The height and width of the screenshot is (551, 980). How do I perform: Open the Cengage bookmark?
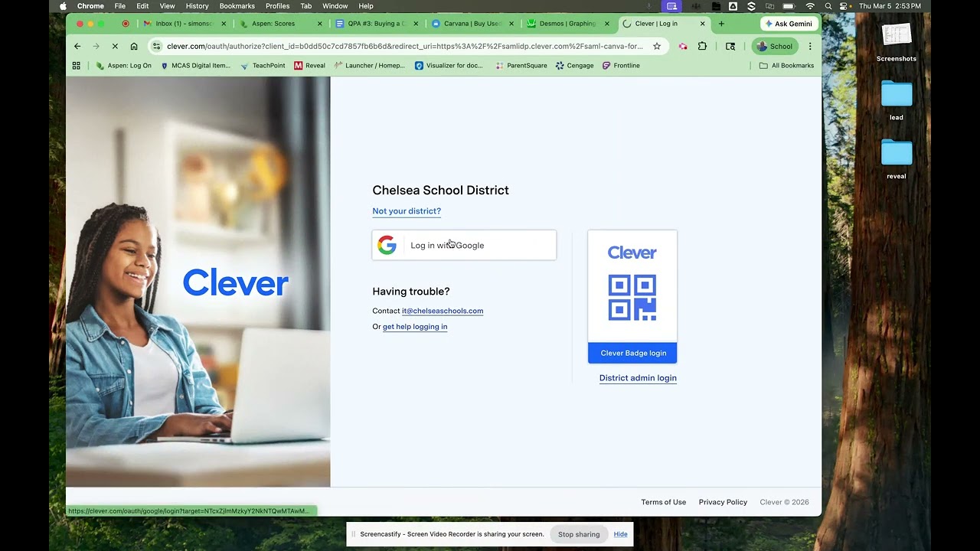pyautogui.click(x=575, y=66)
